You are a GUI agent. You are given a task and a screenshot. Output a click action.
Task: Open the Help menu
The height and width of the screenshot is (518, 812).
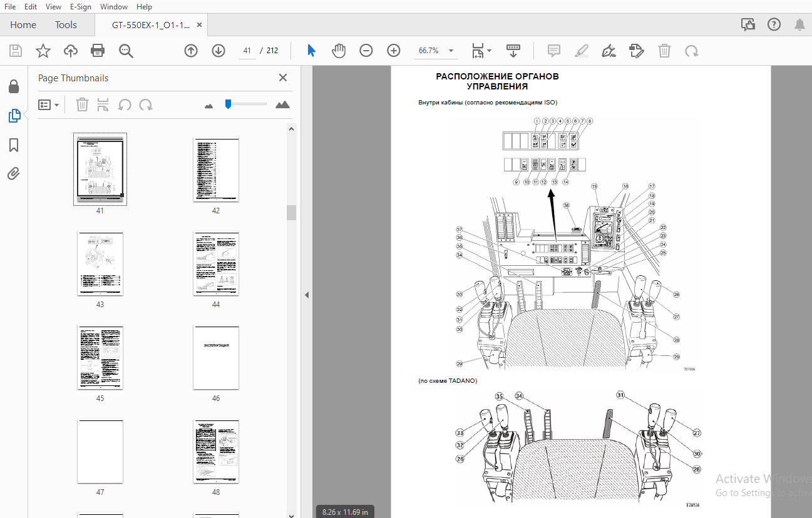coord(144,7)
